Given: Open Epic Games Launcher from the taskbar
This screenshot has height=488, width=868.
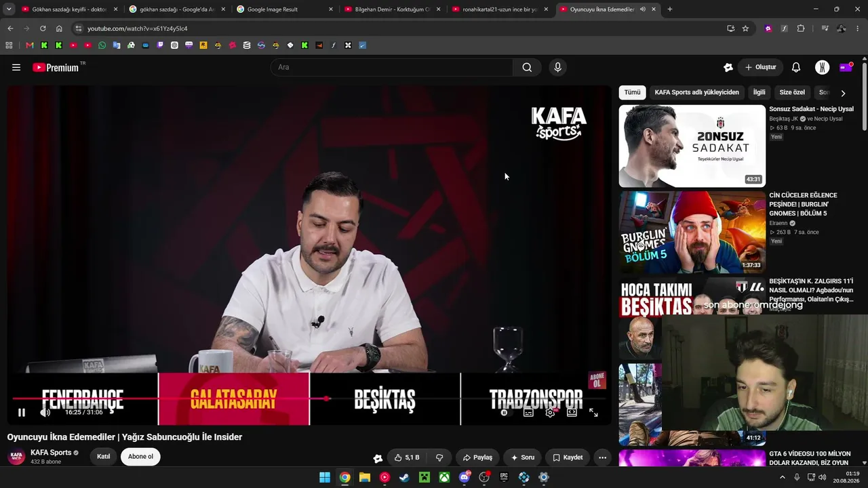Looking at the screenshot, I should [504, 477].
